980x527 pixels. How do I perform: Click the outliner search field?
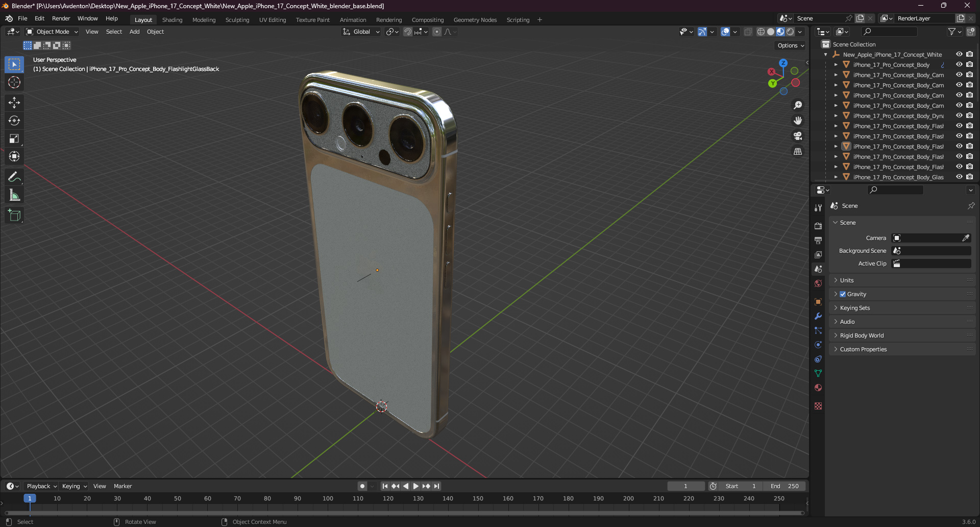coord(890,32)
